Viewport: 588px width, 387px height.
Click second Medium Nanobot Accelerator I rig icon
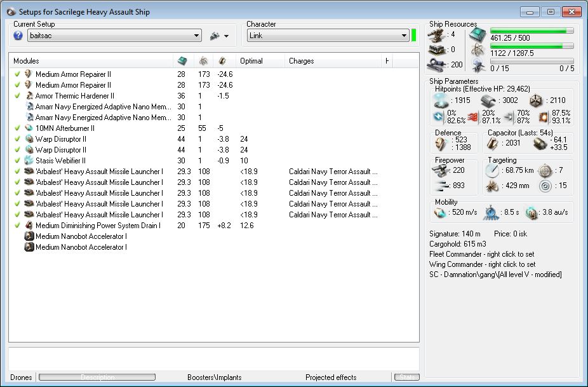29,247
